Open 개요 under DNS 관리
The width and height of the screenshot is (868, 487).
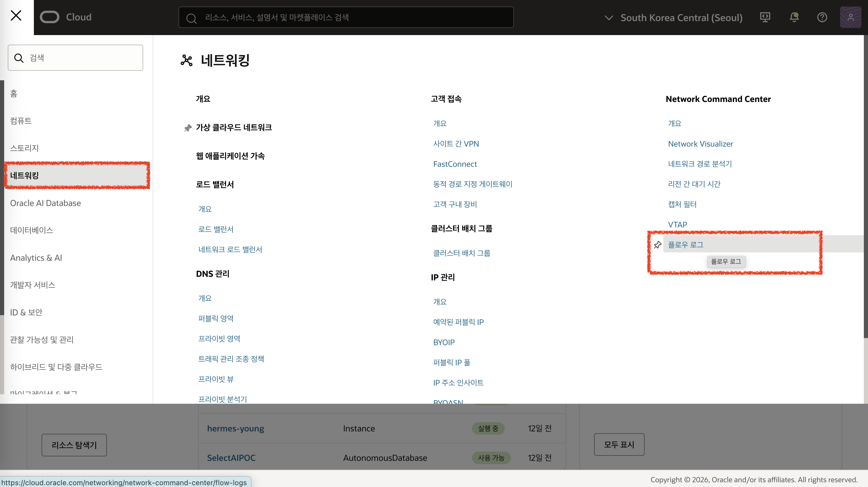tap(205, 298)
